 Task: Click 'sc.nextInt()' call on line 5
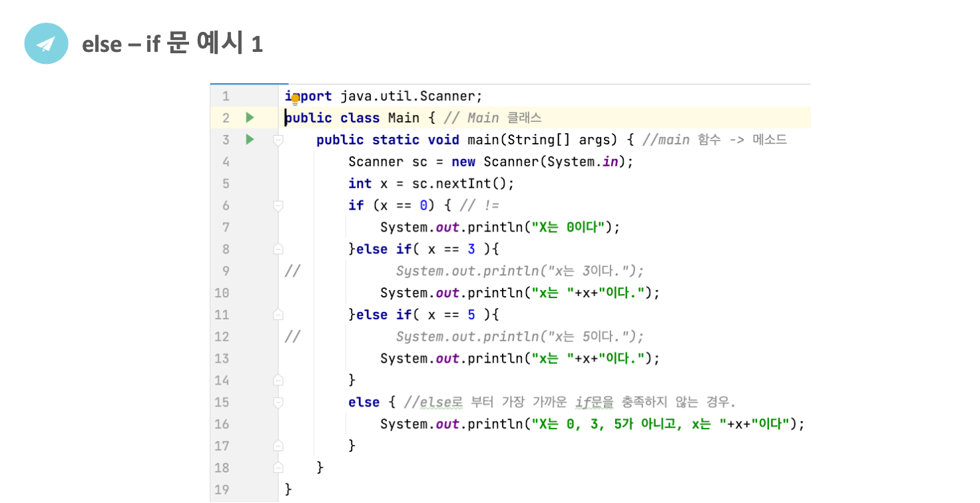click(459, 184)
